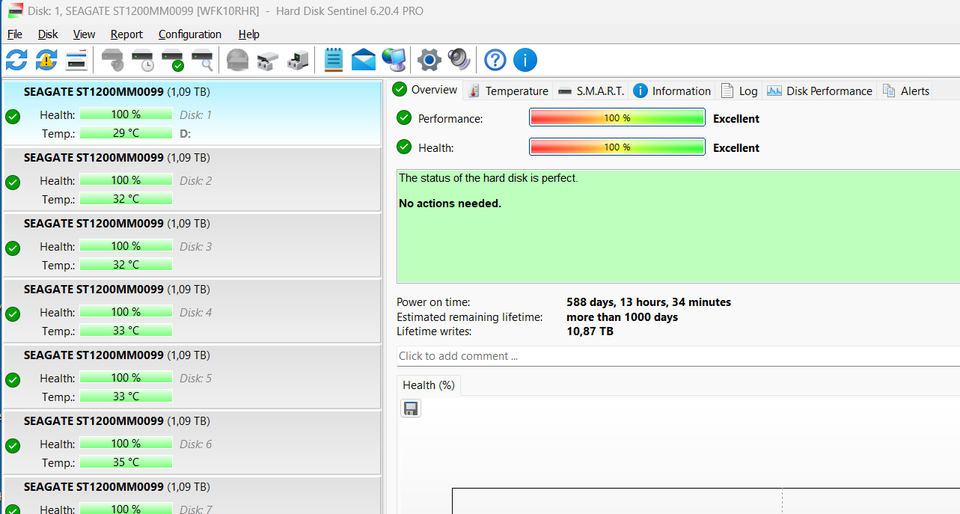960x514 pixels.
Task: Click the refresh with warning icon
Action: 47,60
